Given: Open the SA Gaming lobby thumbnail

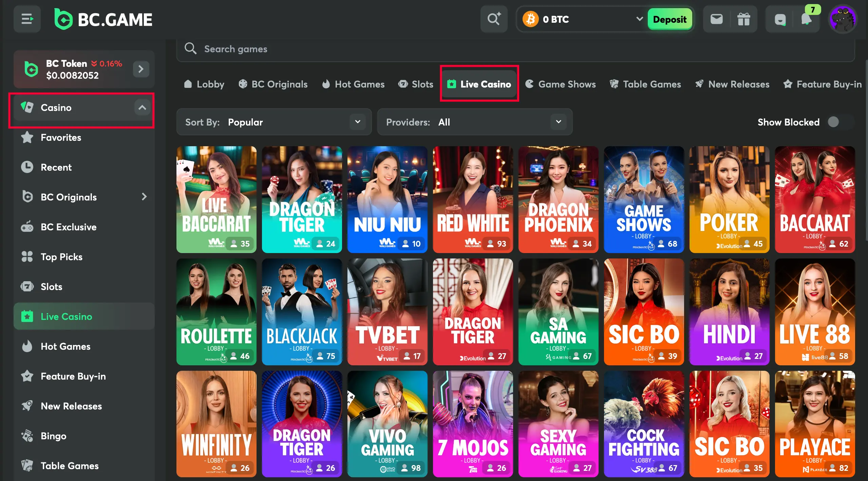Looking at the screenshot, I should (559, 312).
